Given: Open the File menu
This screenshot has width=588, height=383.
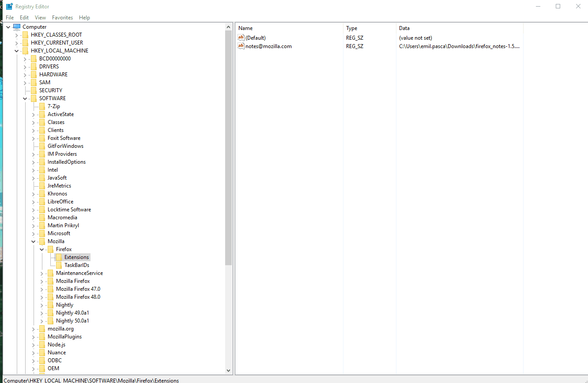Looking at the screenshot, I should [10, 18].
